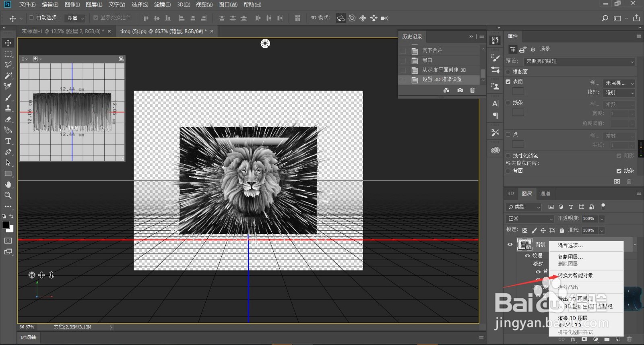Screen dimensions: 644x345
Task: Open the blend mode Normal dropdown
Action: click(530, 219)
